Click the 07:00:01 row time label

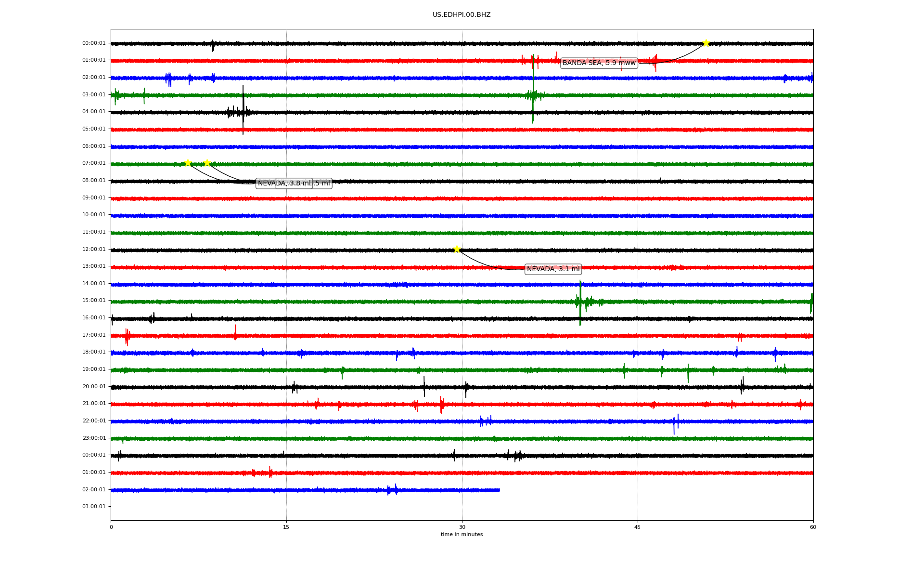click(94, 163)
